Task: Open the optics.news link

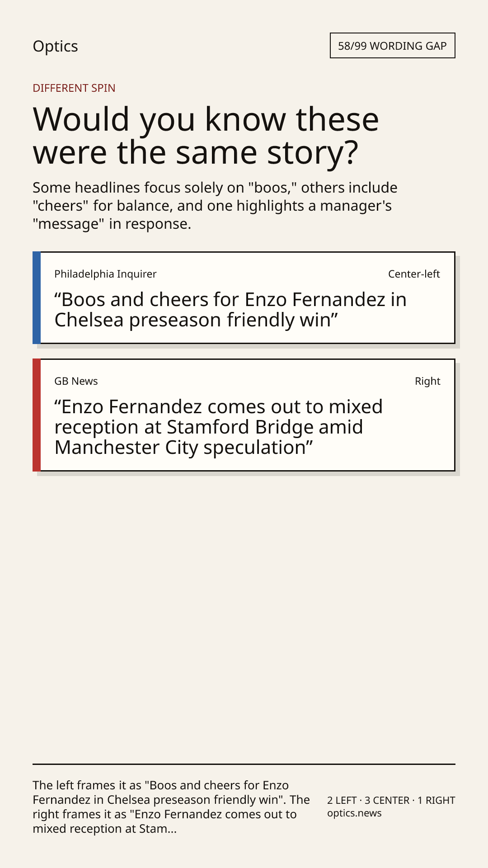Action: point(354,813)
